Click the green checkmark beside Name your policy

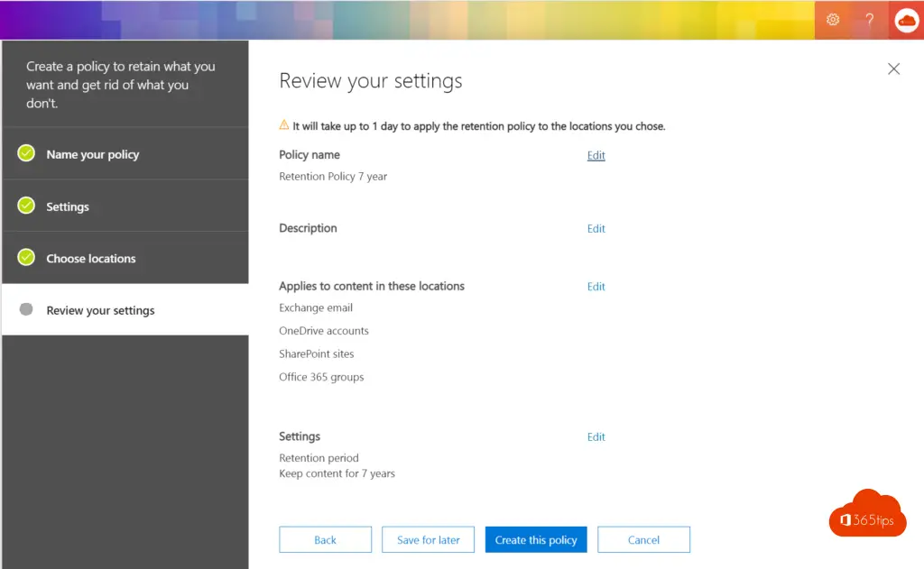pyautogui.click(x=26, y=153)
